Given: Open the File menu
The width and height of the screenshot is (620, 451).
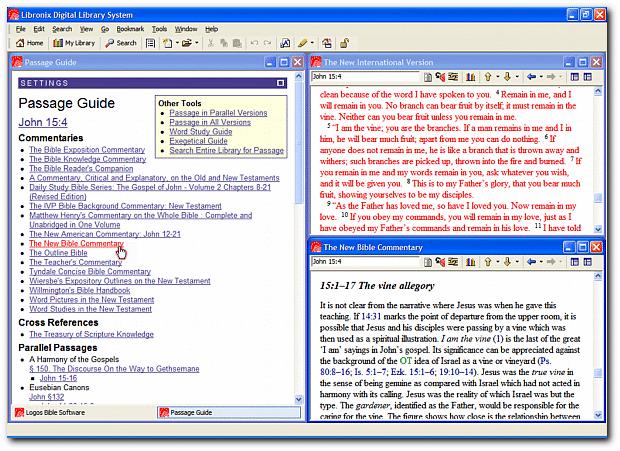Looking at the screenshot, I should coord(21,29).
